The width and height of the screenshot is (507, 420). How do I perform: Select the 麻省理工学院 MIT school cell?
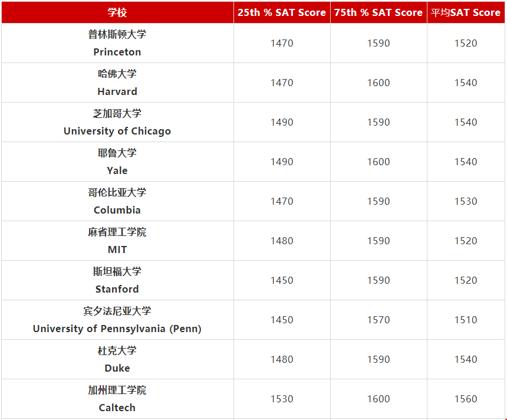click(x=117, y=241)
